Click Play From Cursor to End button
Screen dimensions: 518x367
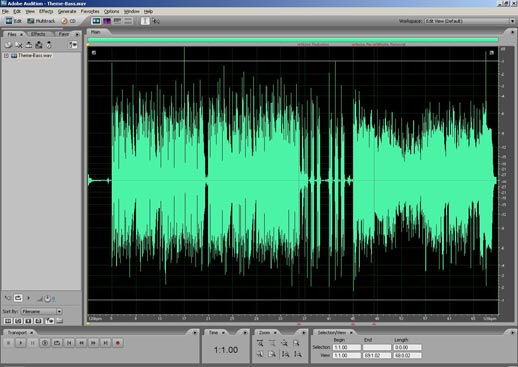pos(45,343)
